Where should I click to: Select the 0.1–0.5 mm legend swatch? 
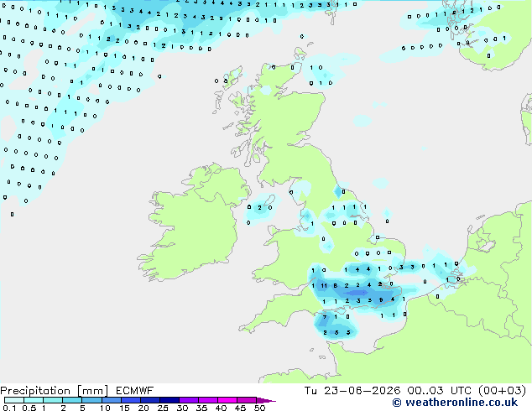(14, 400)
